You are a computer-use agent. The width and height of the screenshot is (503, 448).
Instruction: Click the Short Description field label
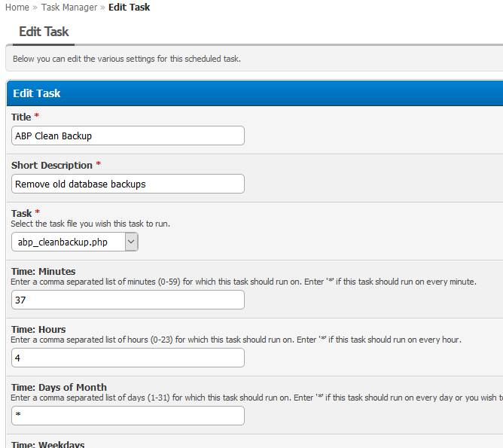(x=51, y=165)
